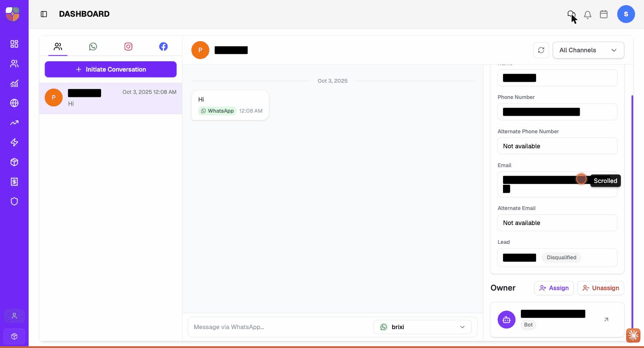
Task: Click the Phone Number field
Action: click(557, 112)
